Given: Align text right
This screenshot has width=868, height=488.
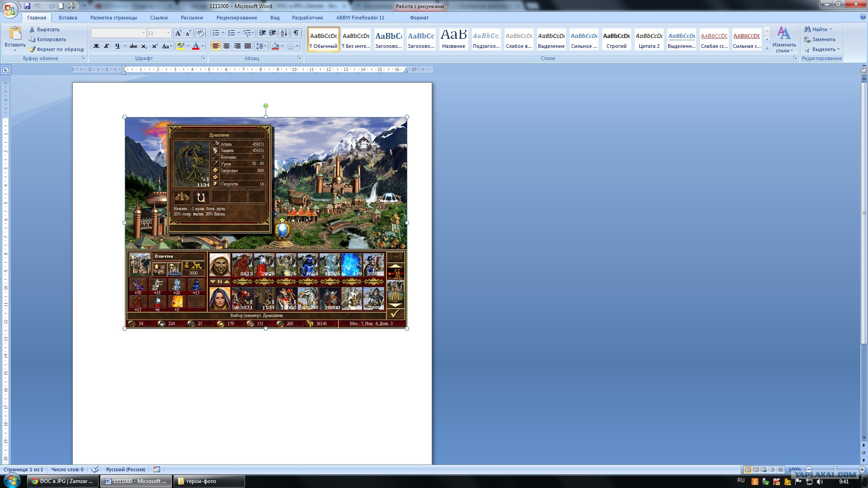Looking at the screenshot, I should pyautogui.click(x=237, y=46).
